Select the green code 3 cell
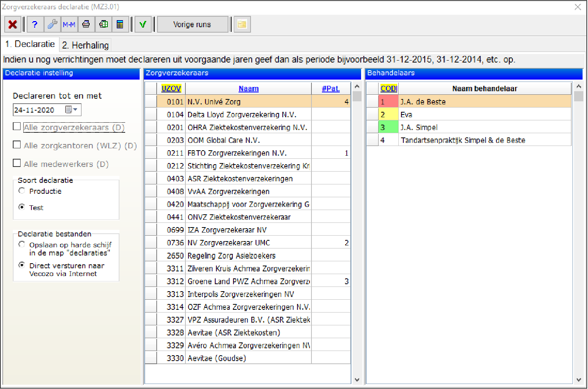The image size is (588, 389). (x=388, y=127)
